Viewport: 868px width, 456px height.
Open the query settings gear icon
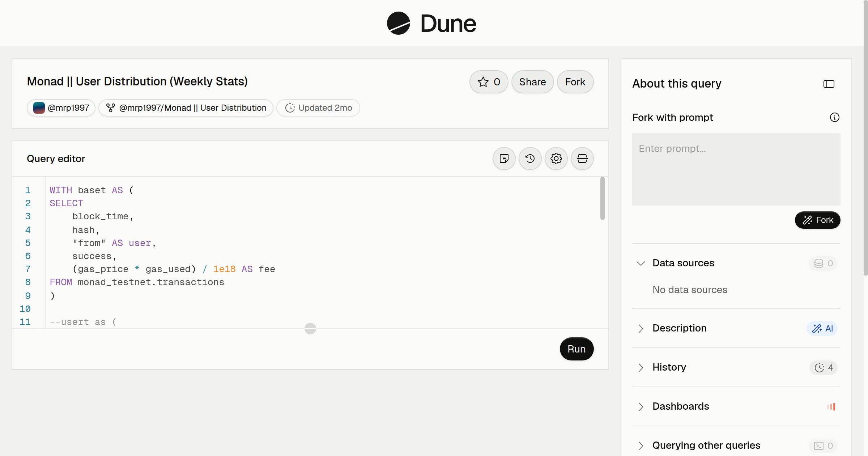coord(556,159)
